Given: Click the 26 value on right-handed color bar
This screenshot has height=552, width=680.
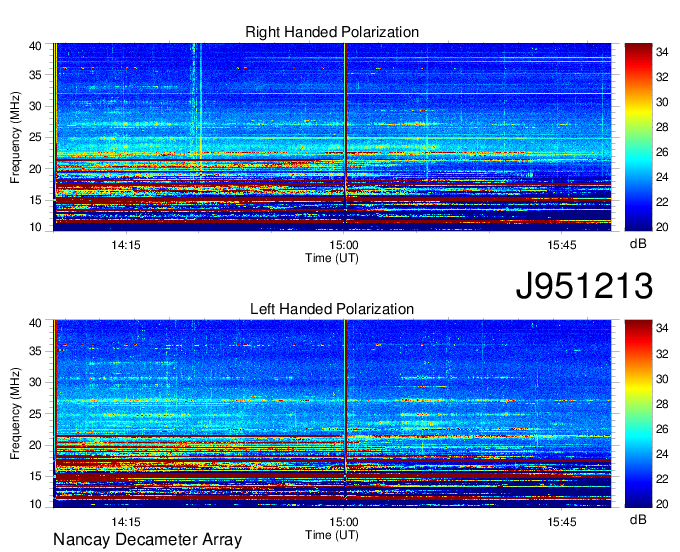Looking at the screenshot, I should pyautogui.click(x=662, y=152).
